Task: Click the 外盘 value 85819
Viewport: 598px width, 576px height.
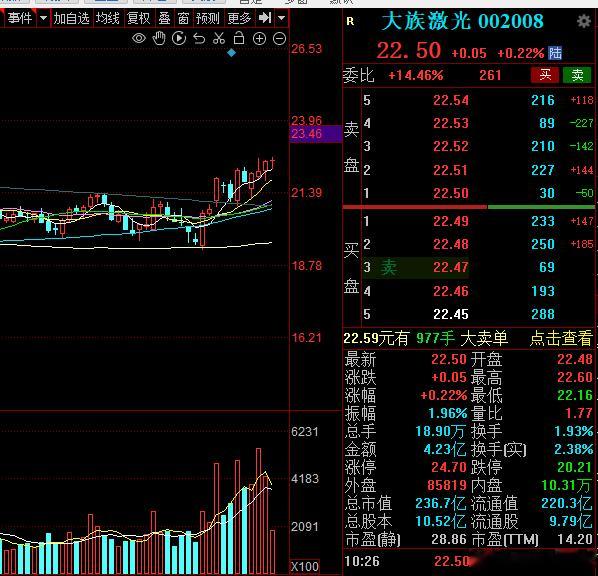Action: (447, 485)
